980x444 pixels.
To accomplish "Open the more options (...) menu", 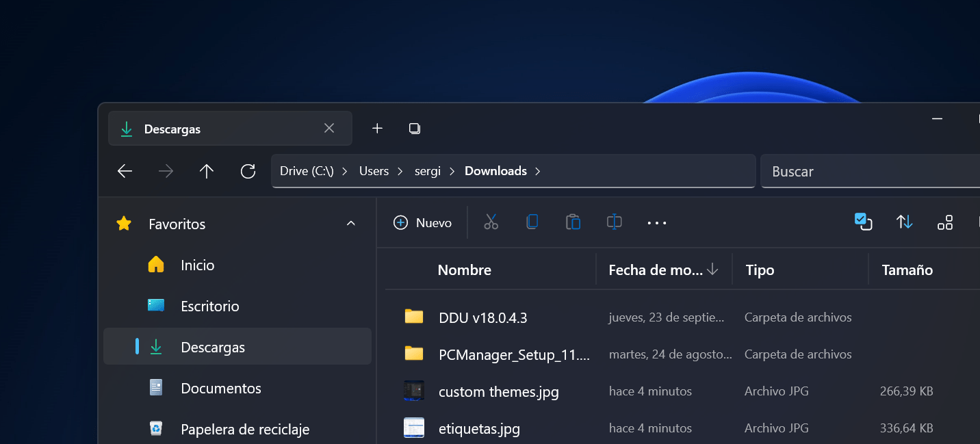I will click(x=656, y=222).
